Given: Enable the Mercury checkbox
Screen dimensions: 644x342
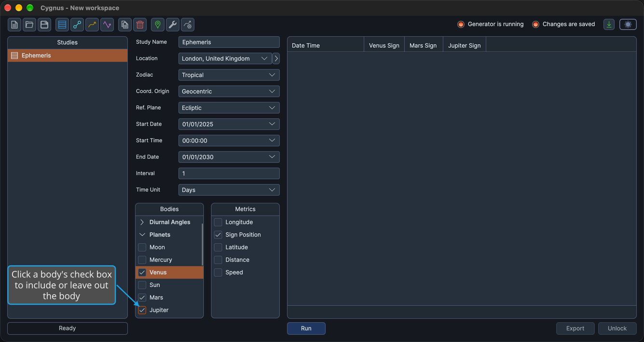Looking at the screenshot, I should (142, 260).
